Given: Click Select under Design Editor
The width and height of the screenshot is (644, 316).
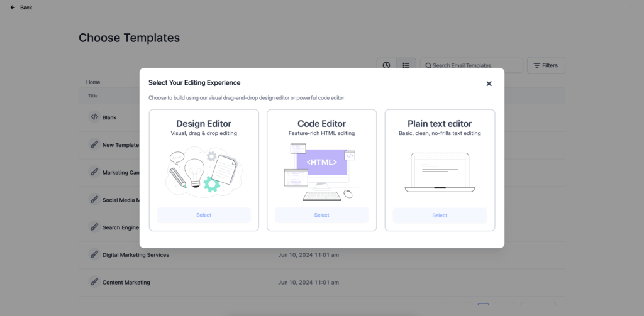Looking at the screenshot, I should pos(204,215).
